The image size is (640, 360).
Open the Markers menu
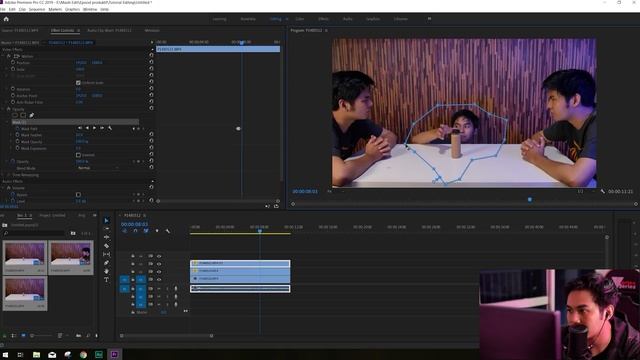tap(56, 9)
